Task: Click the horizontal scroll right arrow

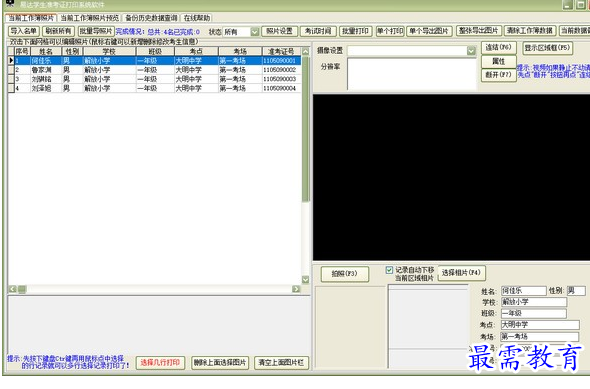Action: point(296,289)
